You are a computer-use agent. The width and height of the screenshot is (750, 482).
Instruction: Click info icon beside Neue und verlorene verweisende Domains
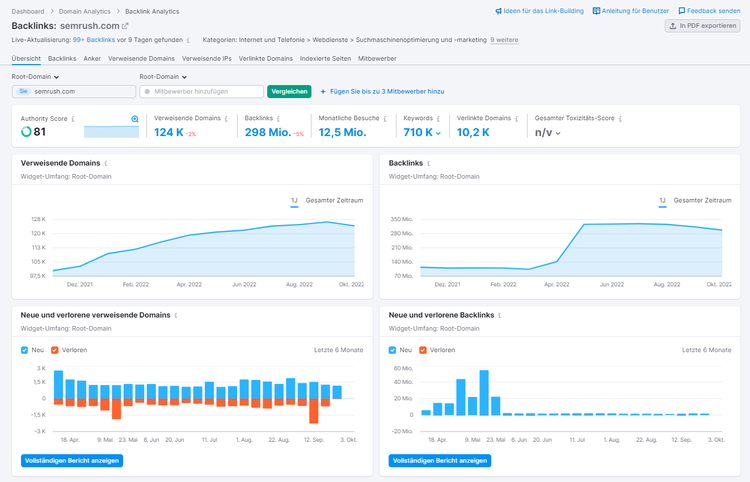pyautogui.click(x=176, y=316)
